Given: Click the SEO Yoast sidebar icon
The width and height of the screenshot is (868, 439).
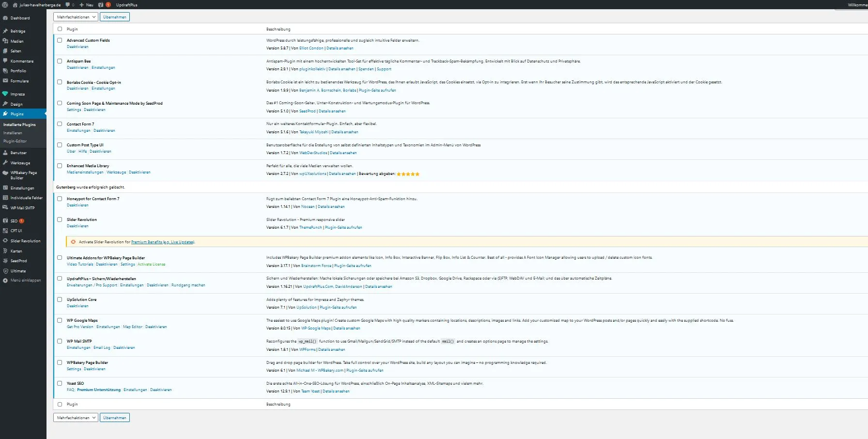Looking at the screenshot, I should click(x=5, y=221).
